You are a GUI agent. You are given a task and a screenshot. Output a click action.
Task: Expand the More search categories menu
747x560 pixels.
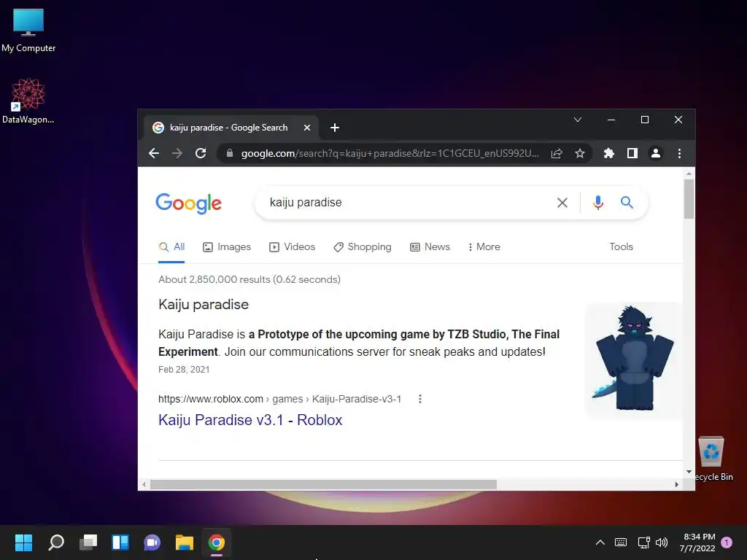(484, 246)
